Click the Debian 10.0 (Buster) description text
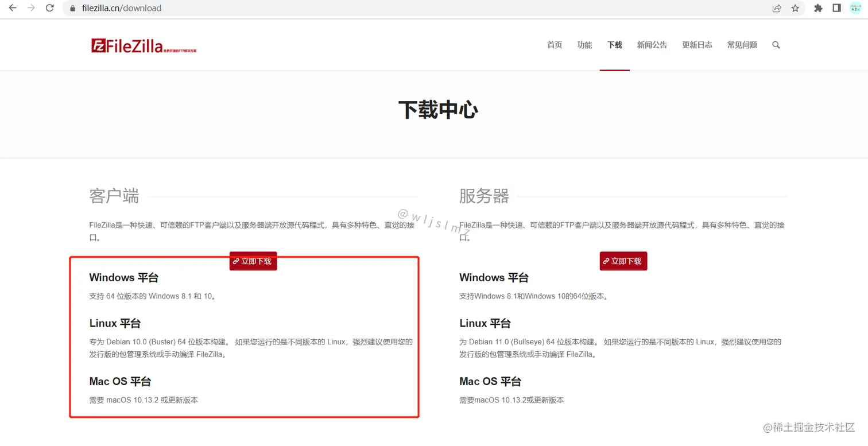The width and height of the screenshot is (868, 446). coord(251,348)
